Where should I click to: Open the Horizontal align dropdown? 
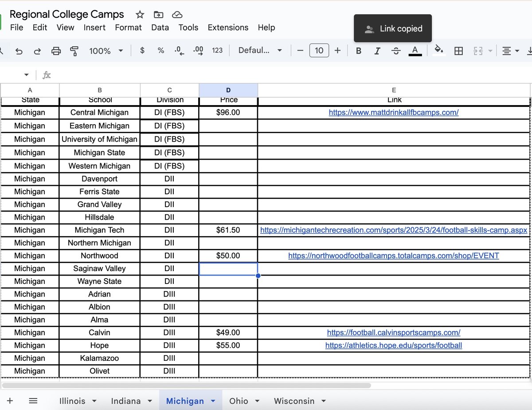point(511,51)
